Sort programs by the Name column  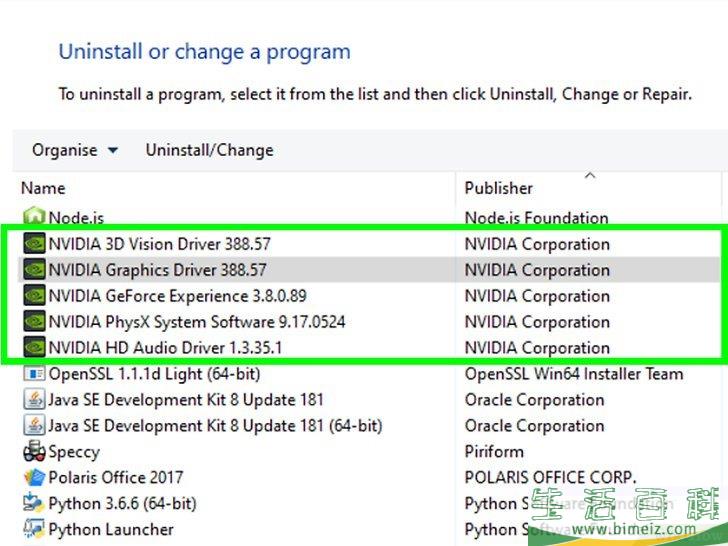(43, 188)
